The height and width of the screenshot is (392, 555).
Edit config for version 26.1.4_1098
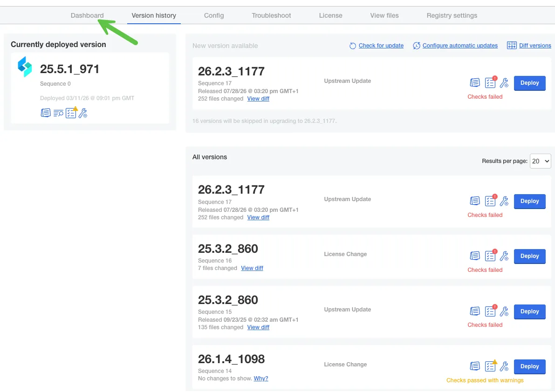(x=504, y=366)
